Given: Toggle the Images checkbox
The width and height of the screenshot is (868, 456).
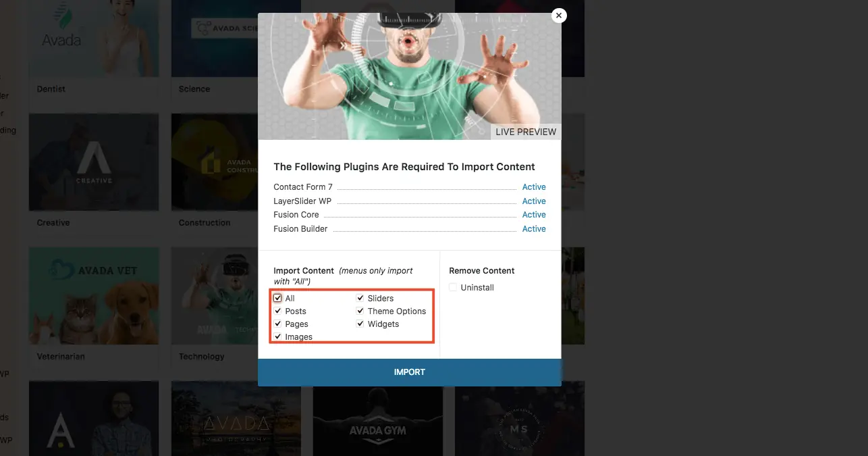Looking at the screenshot, I should 277,336.
